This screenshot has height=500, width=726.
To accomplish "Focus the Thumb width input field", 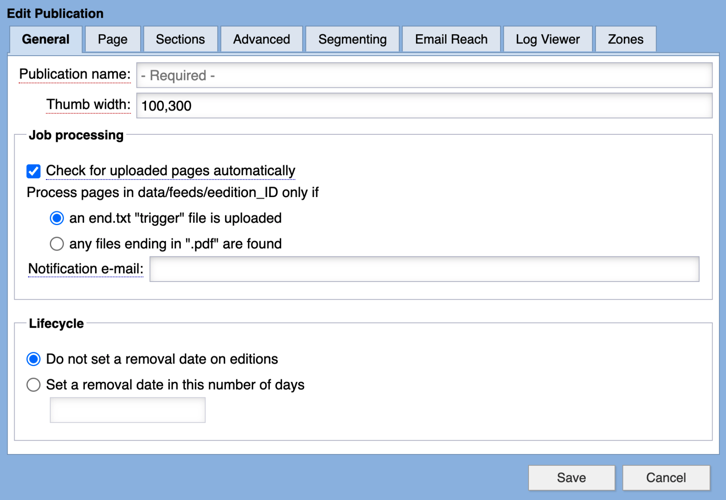I will coord(424,105).
